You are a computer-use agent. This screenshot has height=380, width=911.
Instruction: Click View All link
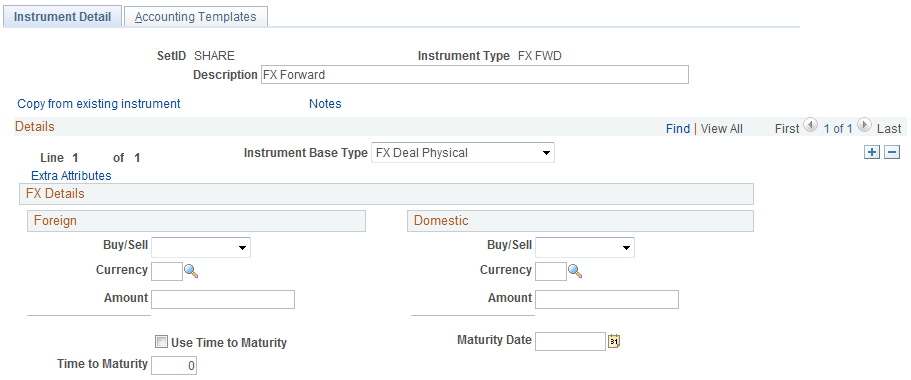pos(722,129)
